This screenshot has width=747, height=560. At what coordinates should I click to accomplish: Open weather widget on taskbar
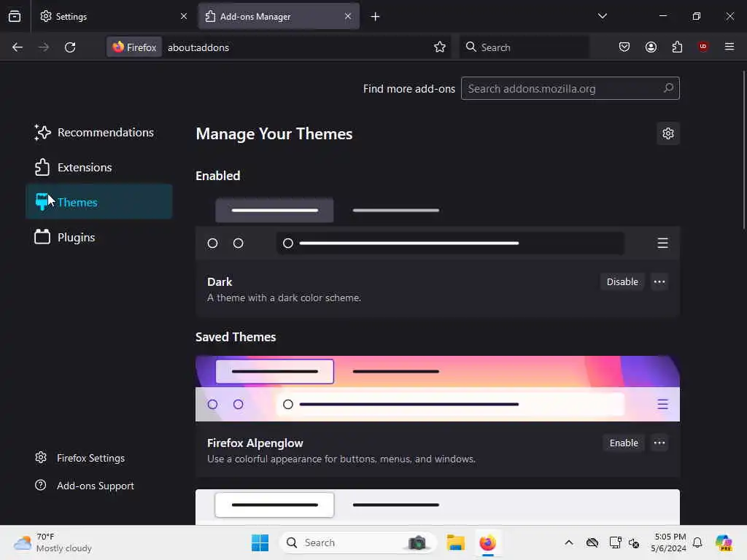tap(53, 542)
